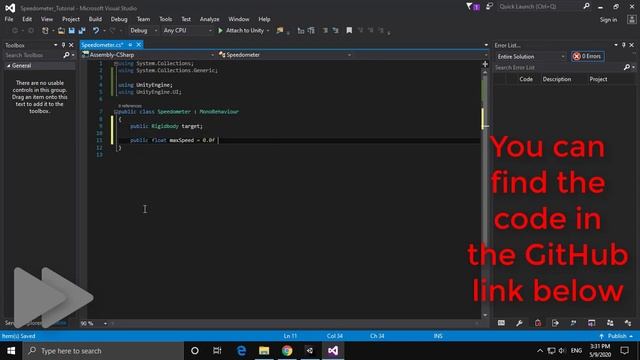This screenshot has height=360, width=640.
Task: Open the Debug menu
Action: [119, 19]
